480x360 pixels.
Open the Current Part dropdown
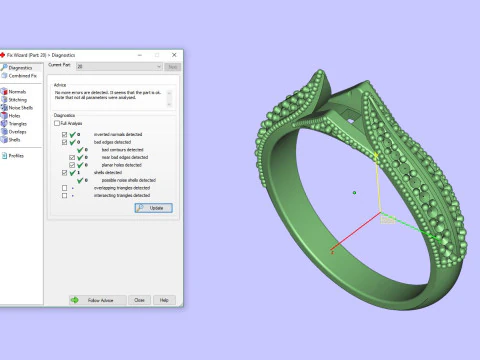point(119,67)
